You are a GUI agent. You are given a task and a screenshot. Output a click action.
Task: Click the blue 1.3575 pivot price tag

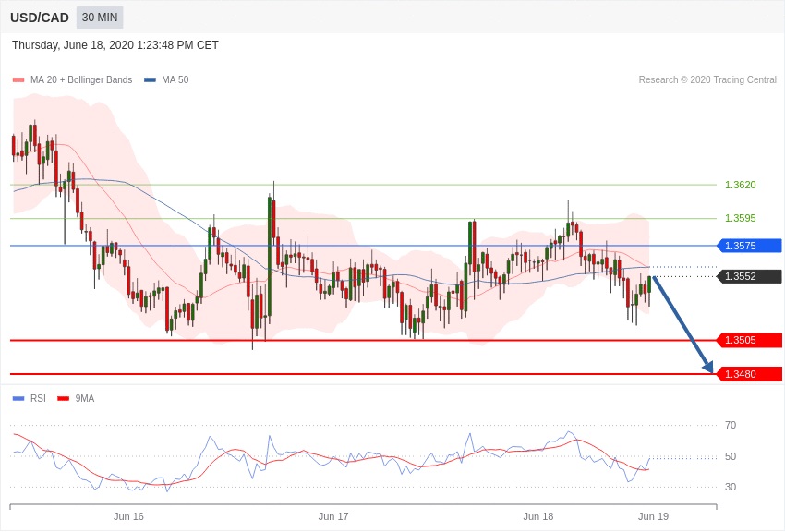(750, 246)
